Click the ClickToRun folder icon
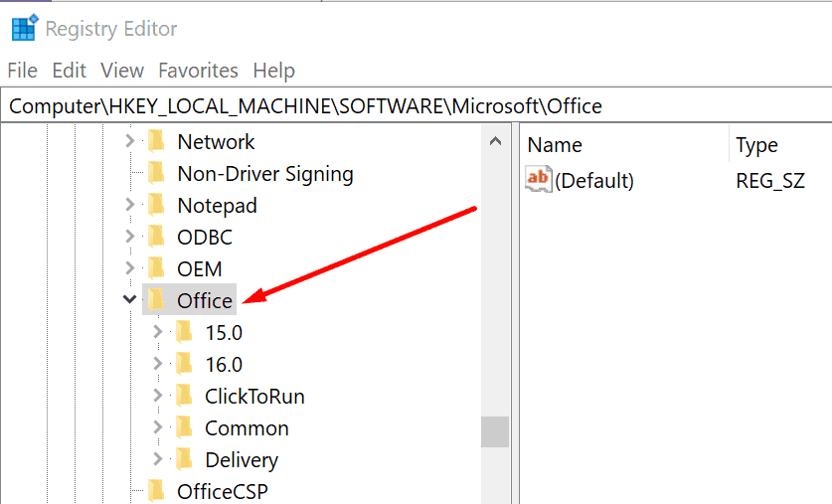Screen dimensions: 832x504 (x=184, y=396)
